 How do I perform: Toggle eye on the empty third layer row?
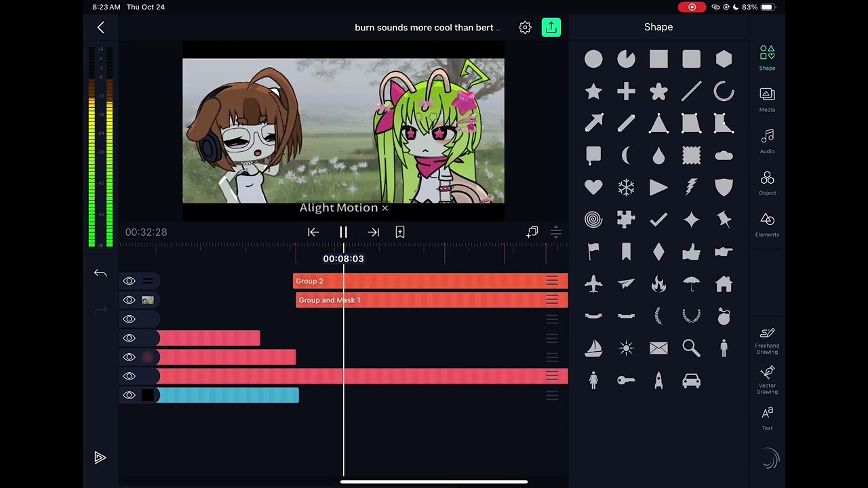coord(129,319)
